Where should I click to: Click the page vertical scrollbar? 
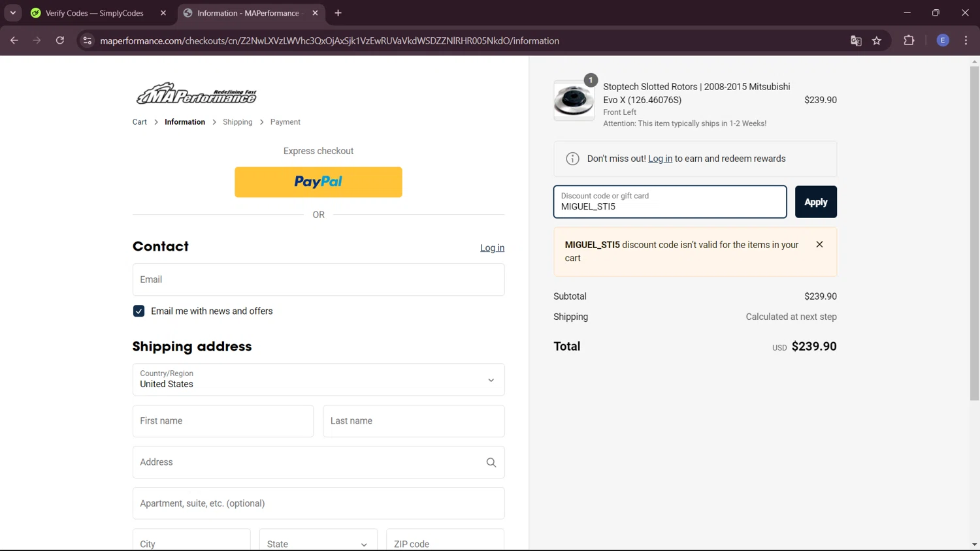tap(974, 233)
